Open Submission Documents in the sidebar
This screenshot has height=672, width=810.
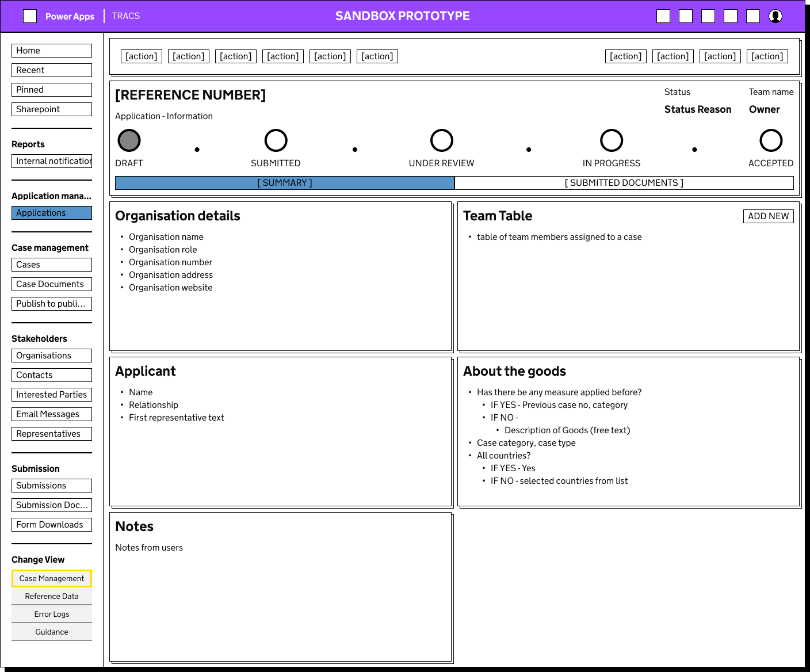tap(52, 505)
